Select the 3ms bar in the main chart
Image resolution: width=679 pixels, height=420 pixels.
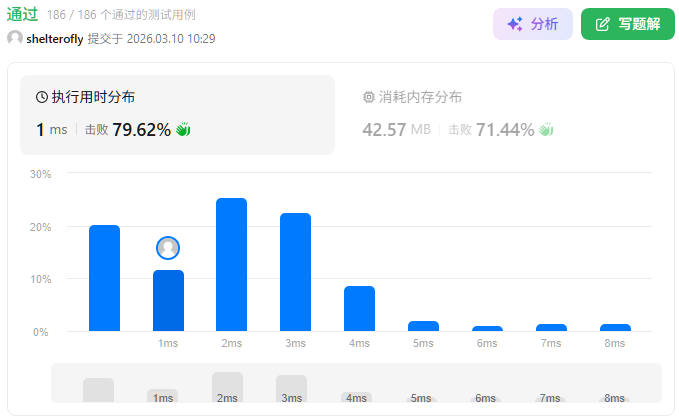pyautogui.click(x=295, y=272)
